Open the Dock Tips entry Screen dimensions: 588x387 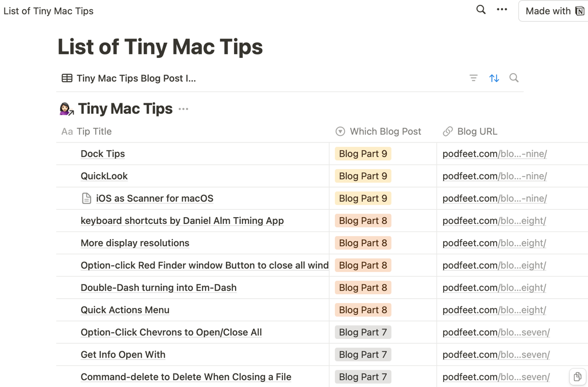coord(103,154)
